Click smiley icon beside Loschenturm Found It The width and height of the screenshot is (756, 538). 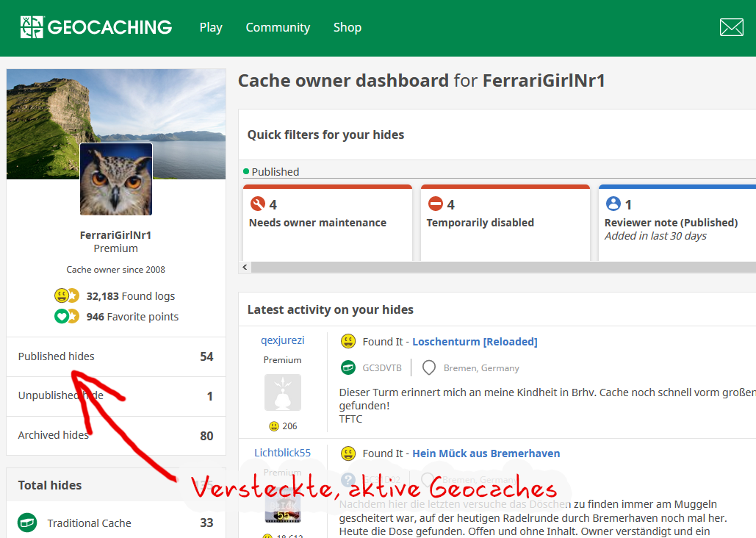[348, 341]
